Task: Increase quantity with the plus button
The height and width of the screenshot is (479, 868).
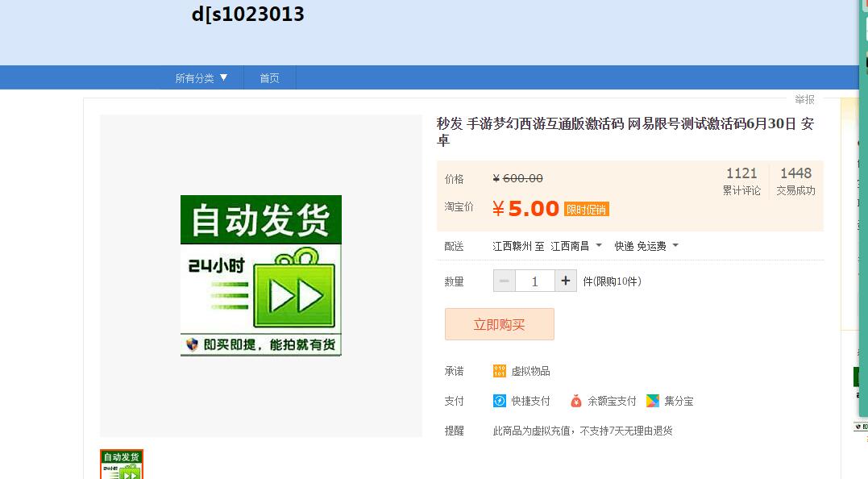Action: pyautogui.click(x=565, y=281)
